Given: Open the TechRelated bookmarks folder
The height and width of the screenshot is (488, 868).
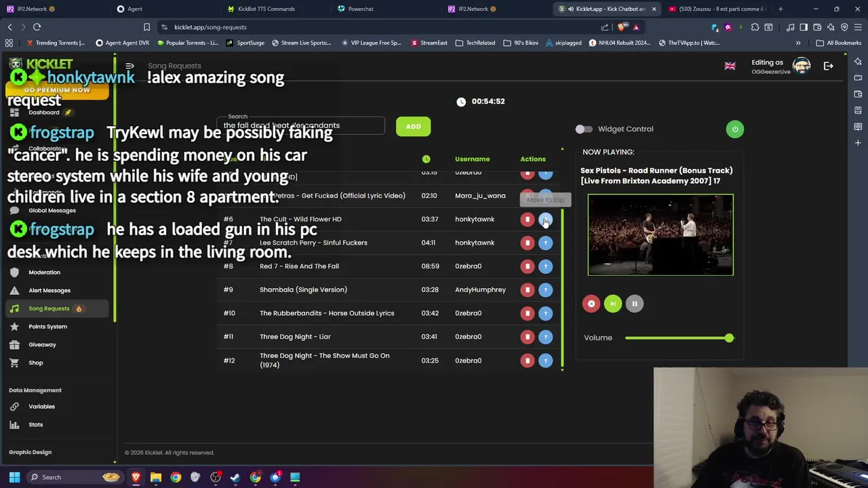Looking at the screenshot, I should [475, 43].
